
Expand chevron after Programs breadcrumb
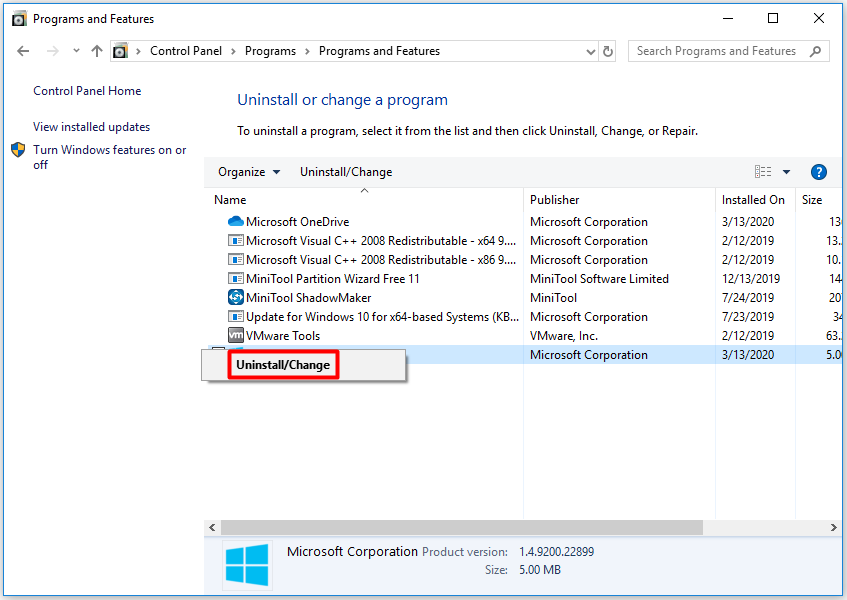click(x=307, y=51)
